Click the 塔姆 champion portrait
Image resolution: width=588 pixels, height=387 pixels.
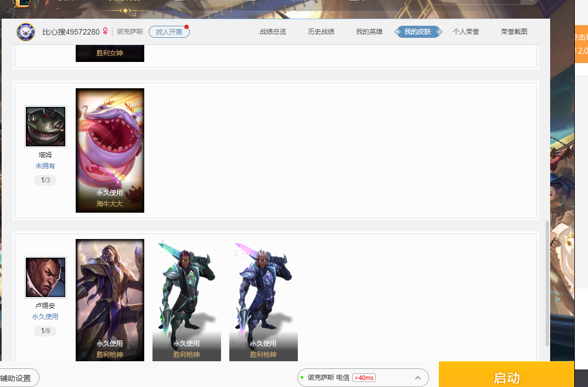pos(46,127)
